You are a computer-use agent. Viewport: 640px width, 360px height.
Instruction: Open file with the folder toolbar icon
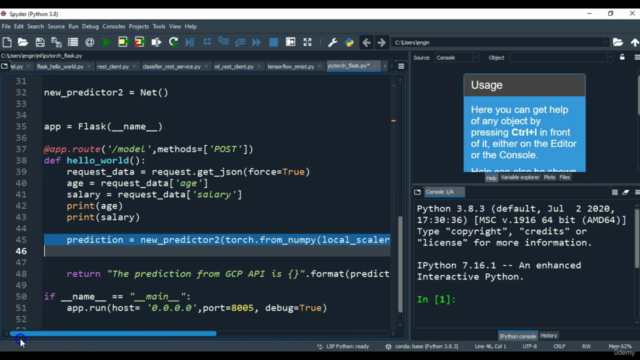click(23, 42)
